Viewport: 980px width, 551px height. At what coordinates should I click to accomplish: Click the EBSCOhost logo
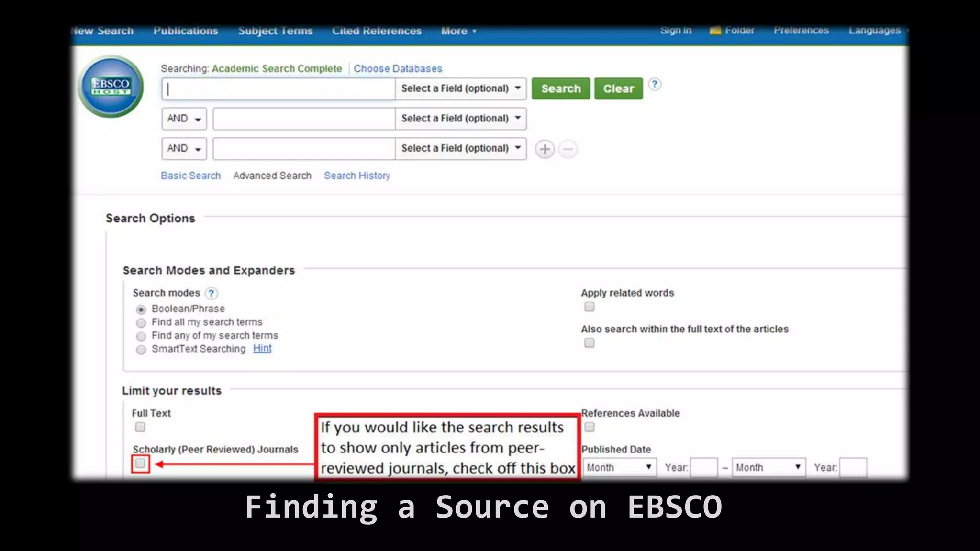[111, 87]
